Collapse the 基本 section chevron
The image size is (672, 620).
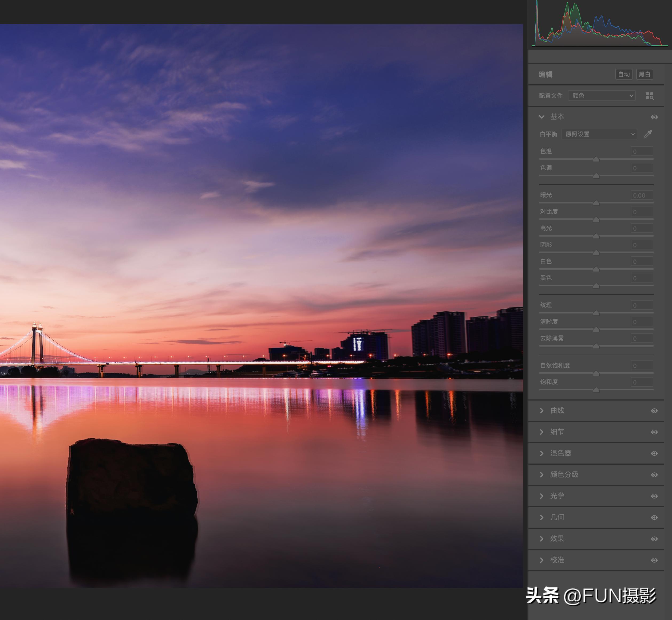click(x=542, y=117)
